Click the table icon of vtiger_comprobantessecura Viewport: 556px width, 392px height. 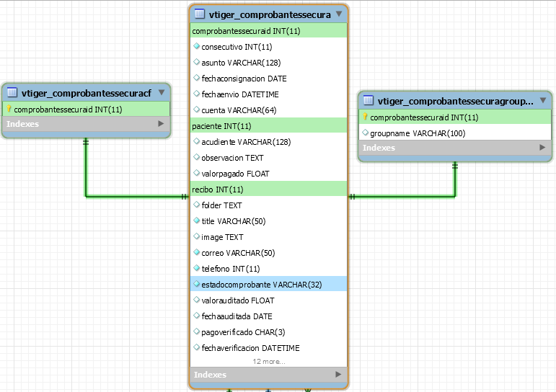click(200, 14)
